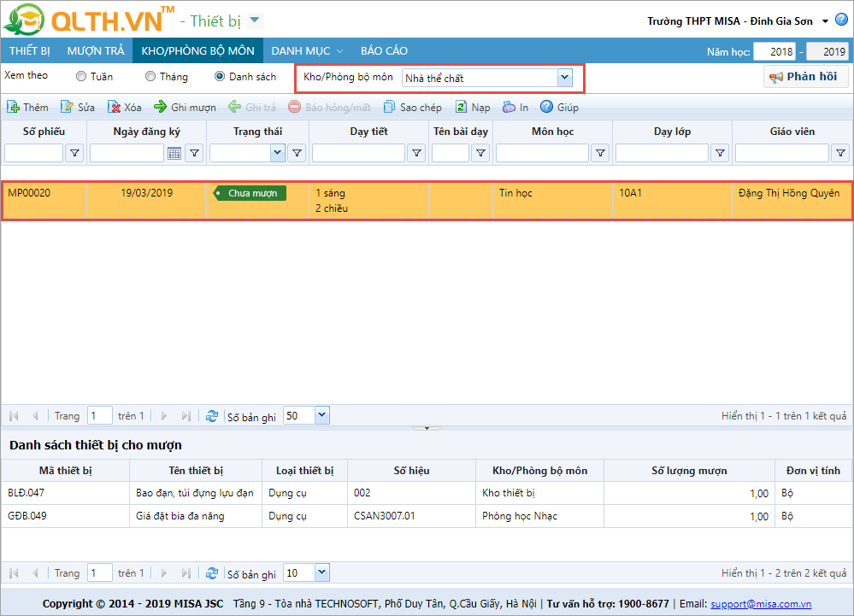Click the Phòng học Nhạc cell
The height and width of the screenshot is (616, 854).
(x=539, y=516)
